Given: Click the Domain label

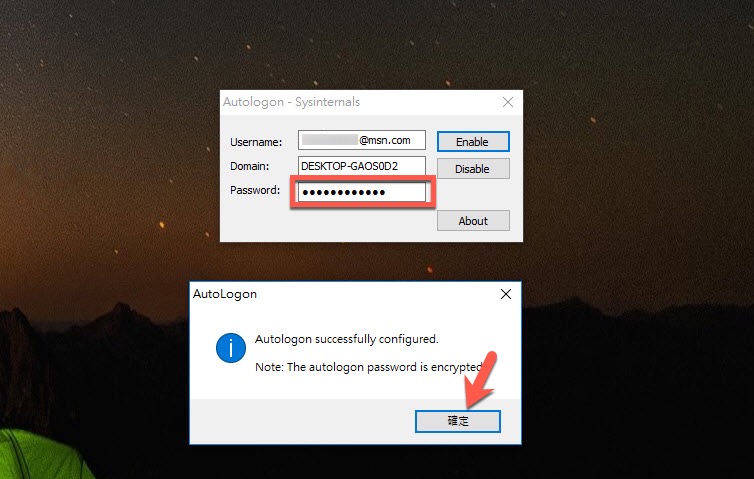Looking at the screenshot, I should coord(250,166).
